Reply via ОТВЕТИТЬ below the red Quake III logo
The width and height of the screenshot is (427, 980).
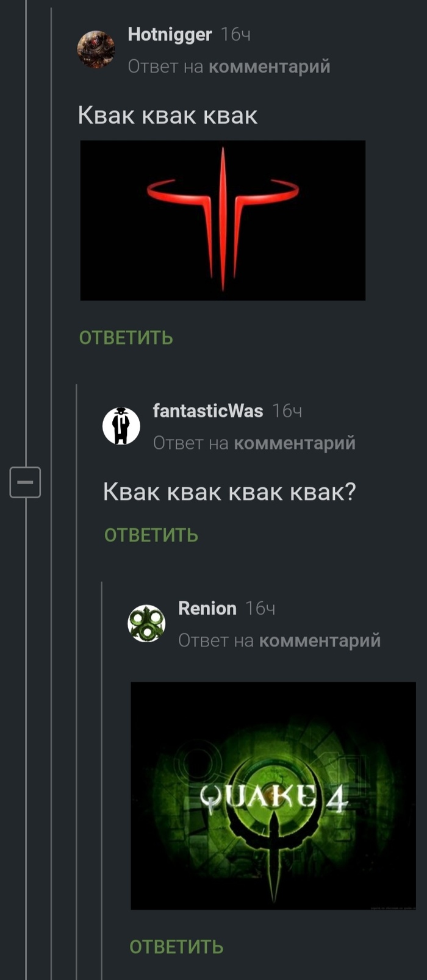pos(126,338)
